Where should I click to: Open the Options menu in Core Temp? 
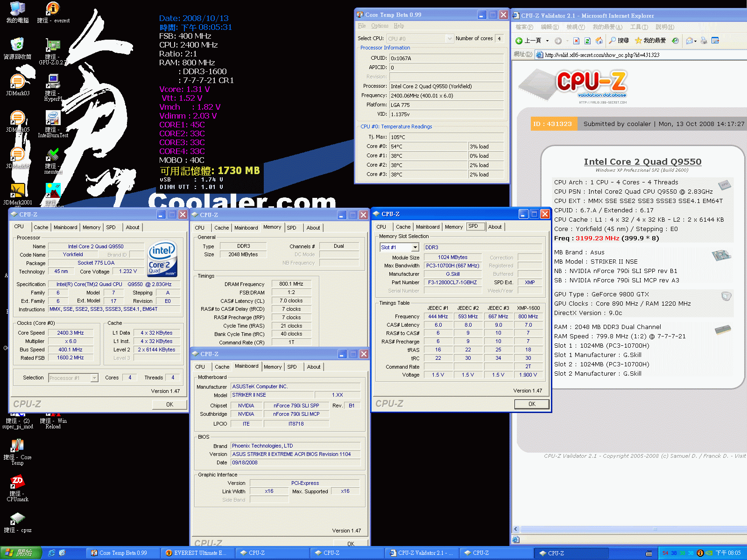[380, 26]
